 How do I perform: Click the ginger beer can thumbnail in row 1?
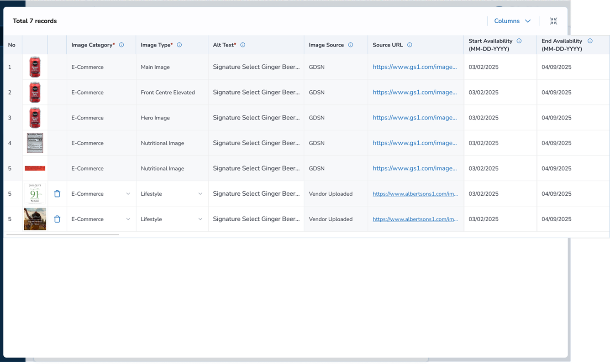click(x=35, y=67)
